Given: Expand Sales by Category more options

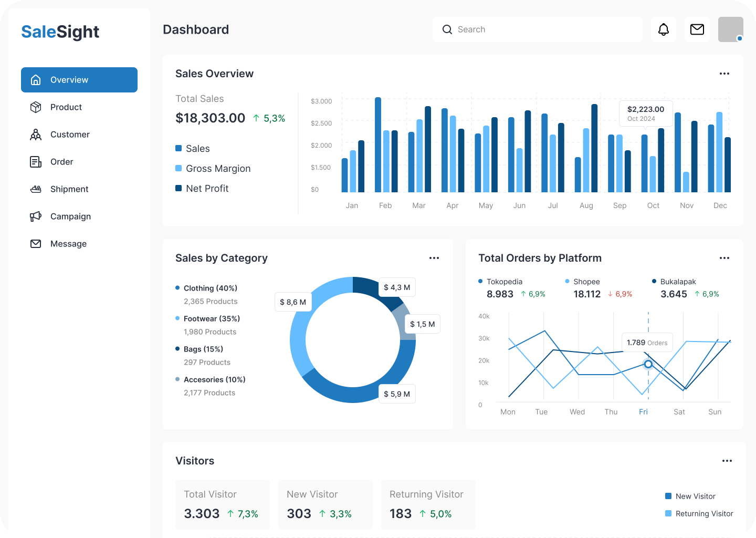Looking at the screenshot, I should (434, 258).
